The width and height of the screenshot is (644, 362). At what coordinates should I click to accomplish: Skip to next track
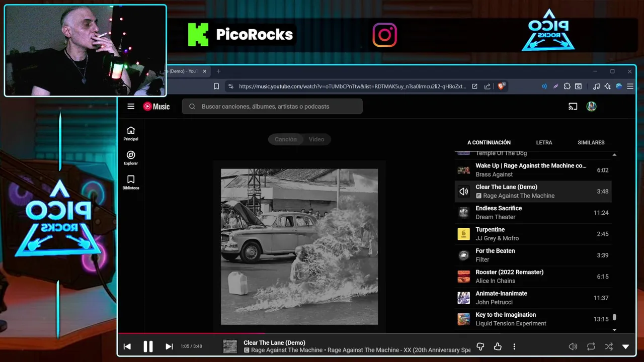coord(169,346)
